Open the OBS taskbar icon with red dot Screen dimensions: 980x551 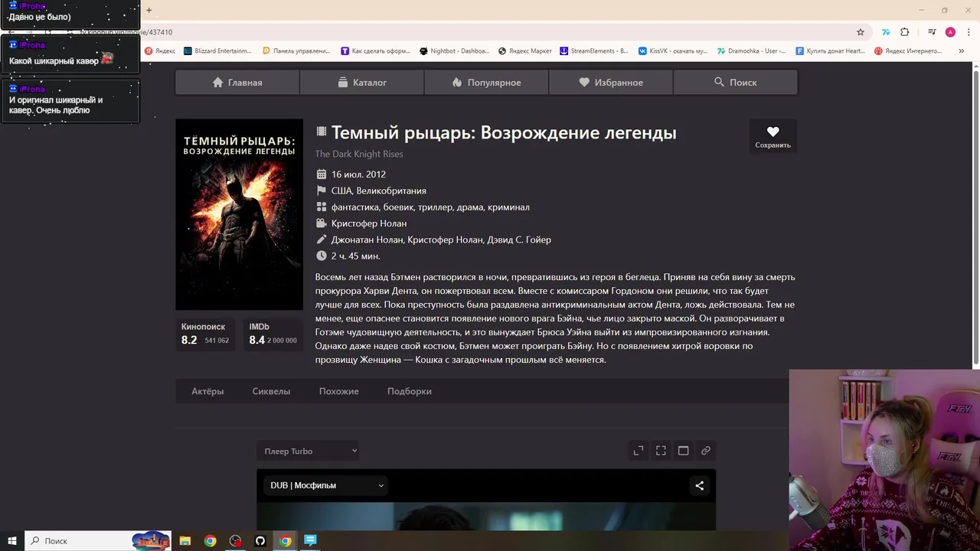click(235, 540)
